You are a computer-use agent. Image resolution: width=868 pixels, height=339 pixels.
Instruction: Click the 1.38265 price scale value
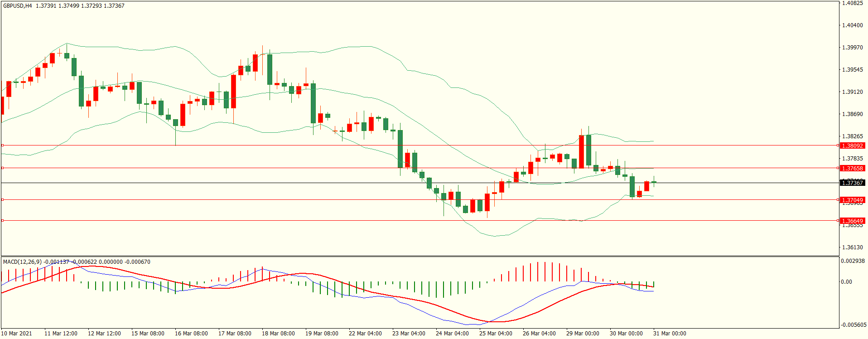[853, 136]
